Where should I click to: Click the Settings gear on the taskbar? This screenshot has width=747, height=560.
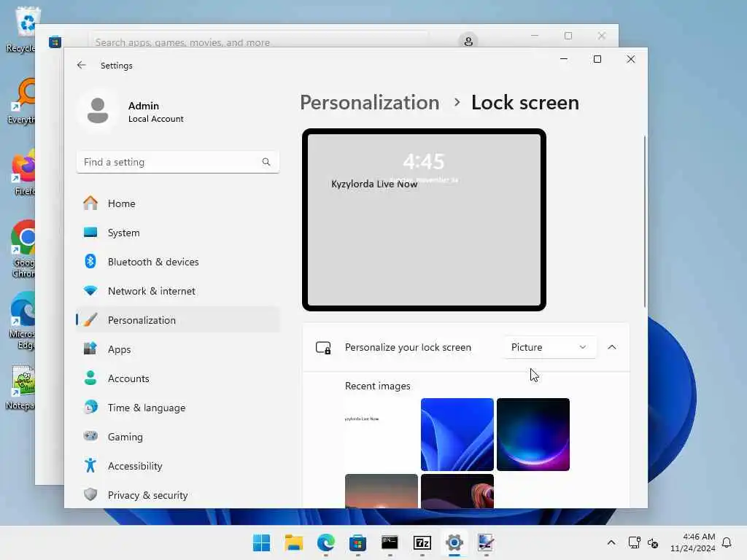click(x=454, y=542)
